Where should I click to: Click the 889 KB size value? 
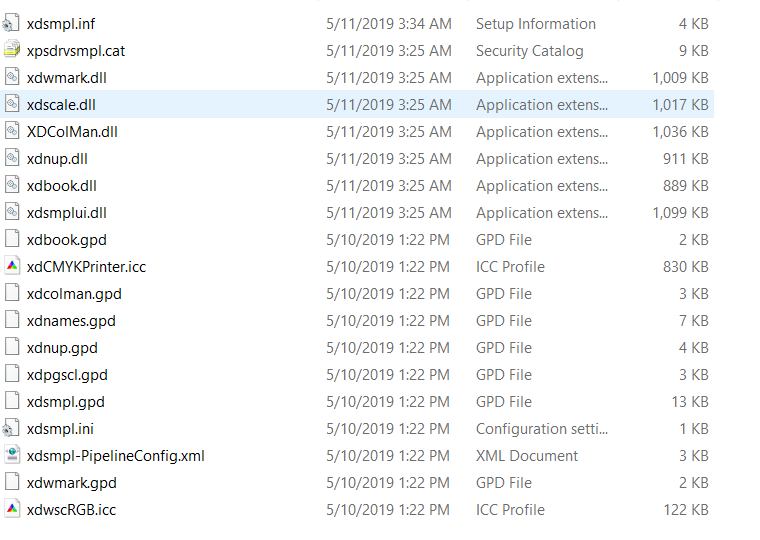tap(686, 186)
